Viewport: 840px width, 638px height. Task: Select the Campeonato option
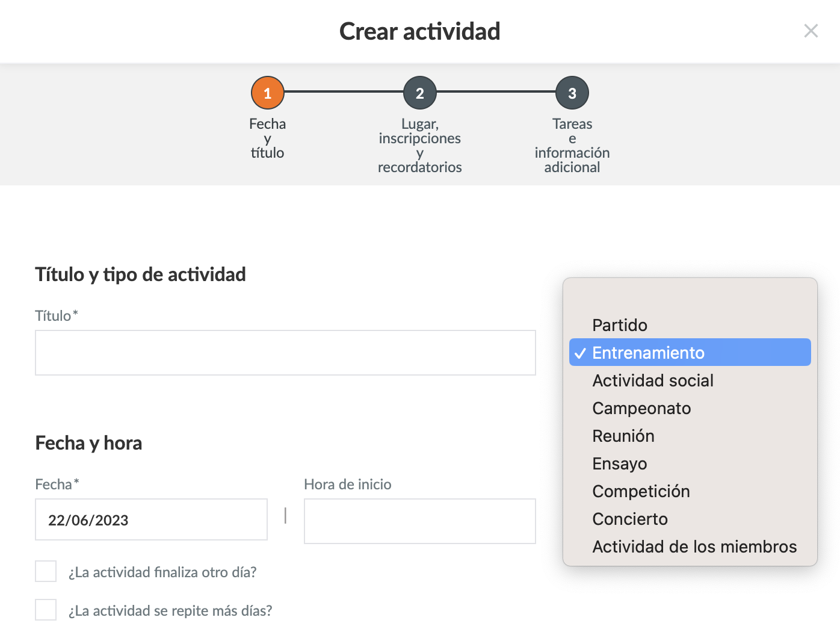[x=641, y=408]
